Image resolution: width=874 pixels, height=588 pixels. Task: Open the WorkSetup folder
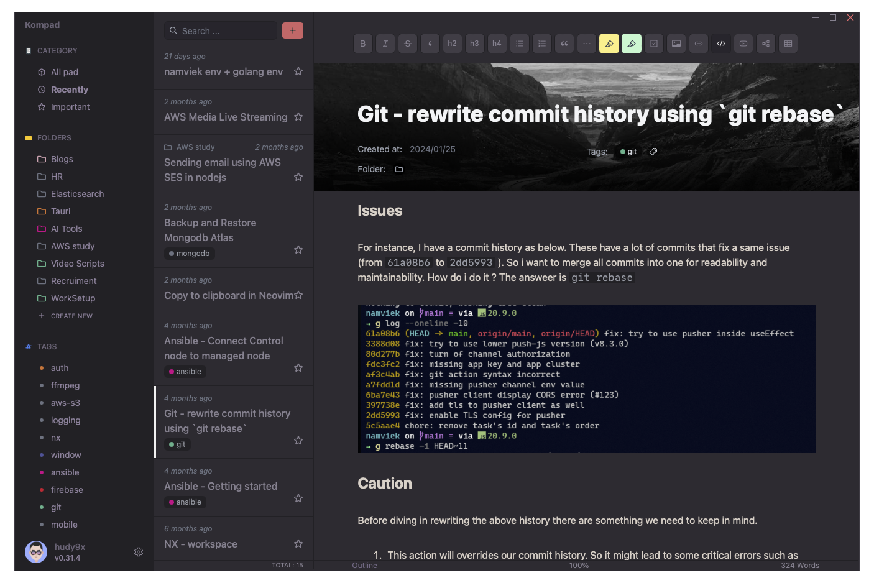[x=73, y=298]
